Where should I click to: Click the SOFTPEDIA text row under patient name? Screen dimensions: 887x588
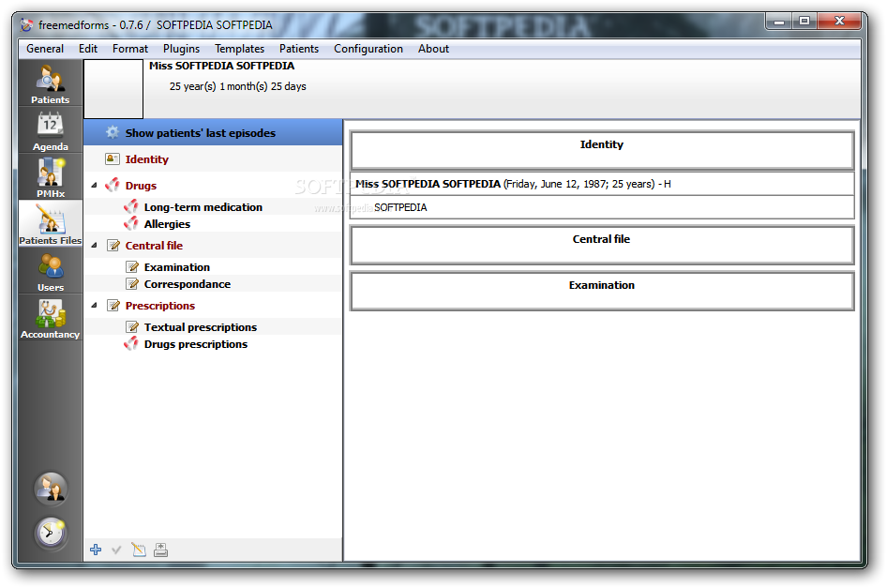(x=602, y=207)
